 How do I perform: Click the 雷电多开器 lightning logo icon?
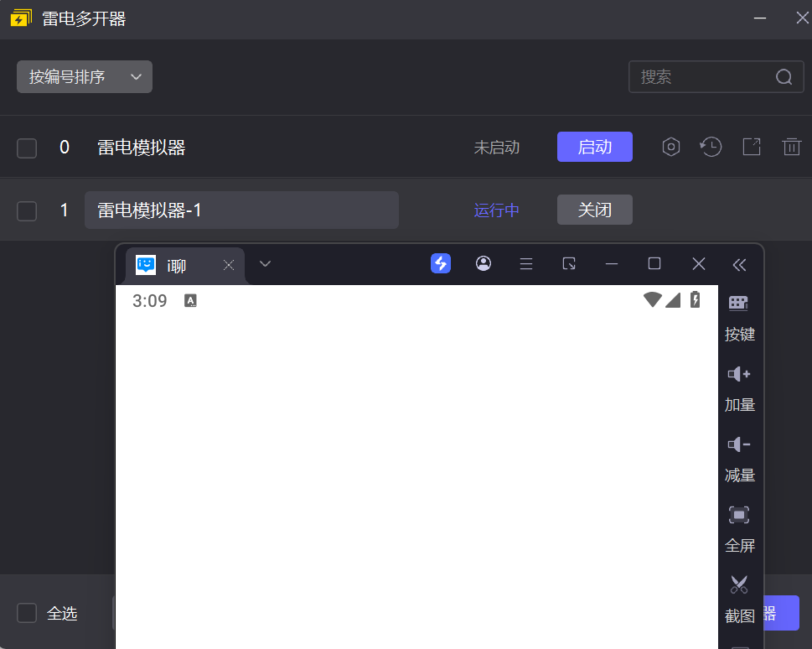click(x=21, y=18)
